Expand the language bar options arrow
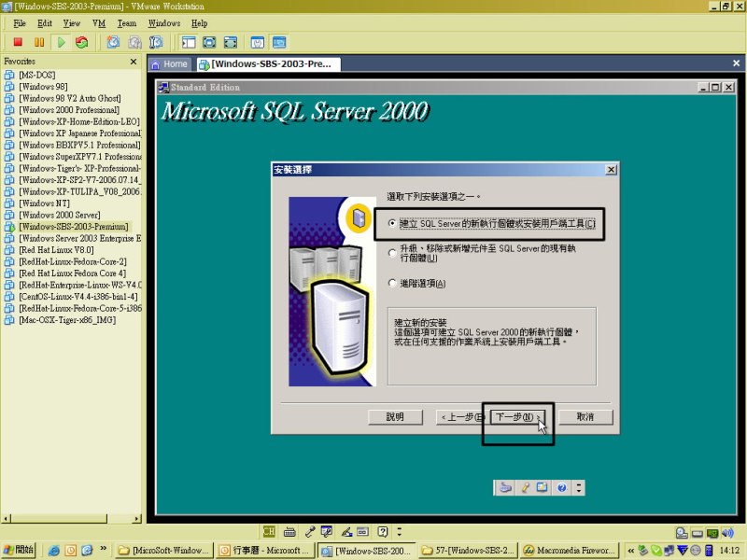 tap(400, 531)
